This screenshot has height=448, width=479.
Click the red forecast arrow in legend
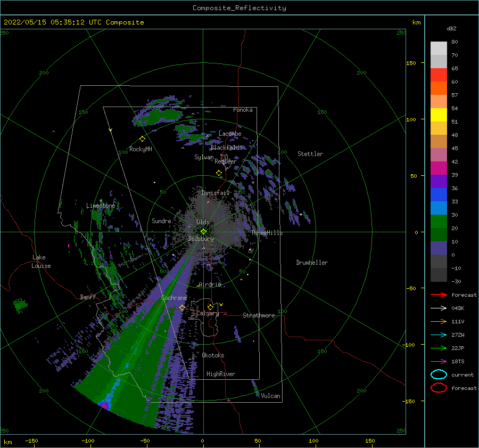[x=439, y=295]
